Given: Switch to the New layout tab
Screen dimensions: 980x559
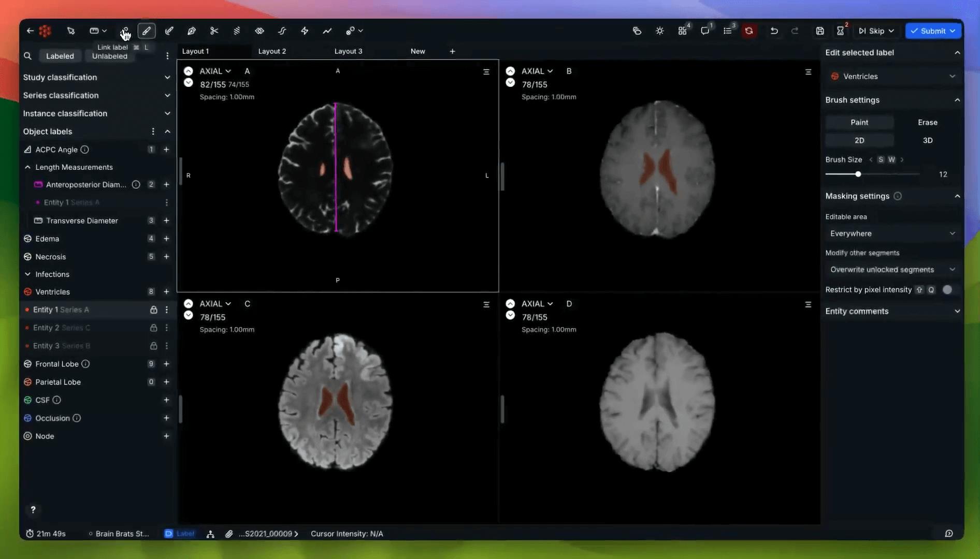Looking at the screenshot, I should (417, 51).
